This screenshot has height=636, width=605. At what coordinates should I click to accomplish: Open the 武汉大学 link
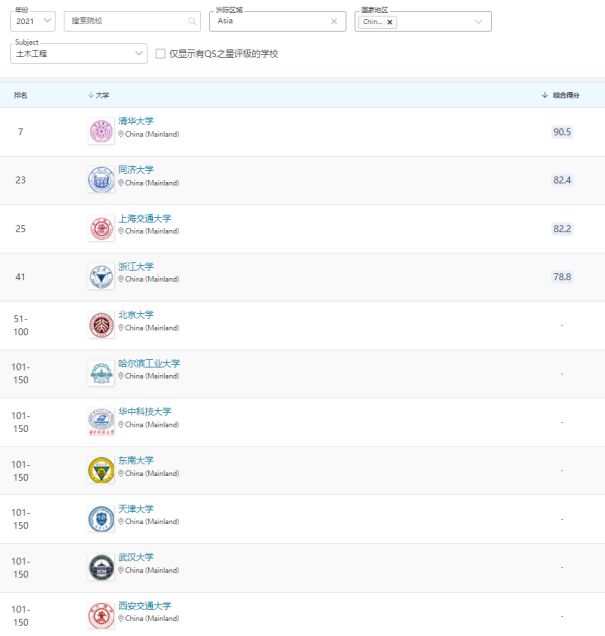point(136,557)
